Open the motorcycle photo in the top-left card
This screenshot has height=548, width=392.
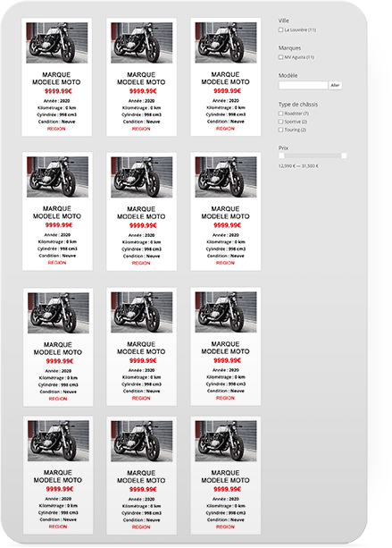click(x=57, y=43)
